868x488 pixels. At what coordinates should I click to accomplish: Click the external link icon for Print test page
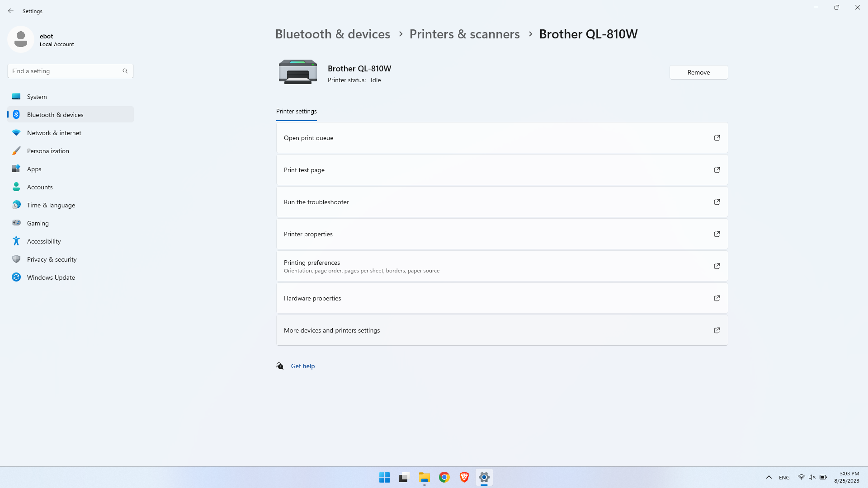point(717,170)
